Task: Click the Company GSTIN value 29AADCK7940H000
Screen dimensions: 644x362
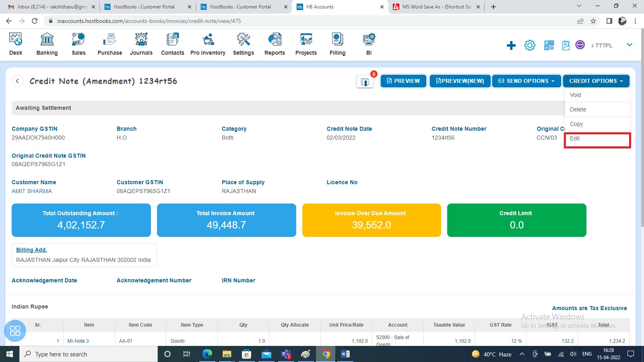Action: pyautogui.click(x=38, y=138)
